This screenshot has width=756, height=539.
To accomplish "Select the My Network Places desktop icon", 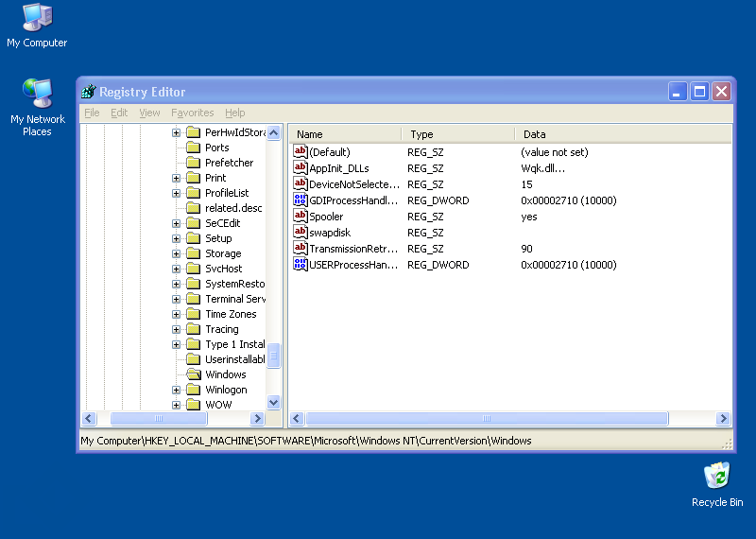I will click(x=37, y=107).
